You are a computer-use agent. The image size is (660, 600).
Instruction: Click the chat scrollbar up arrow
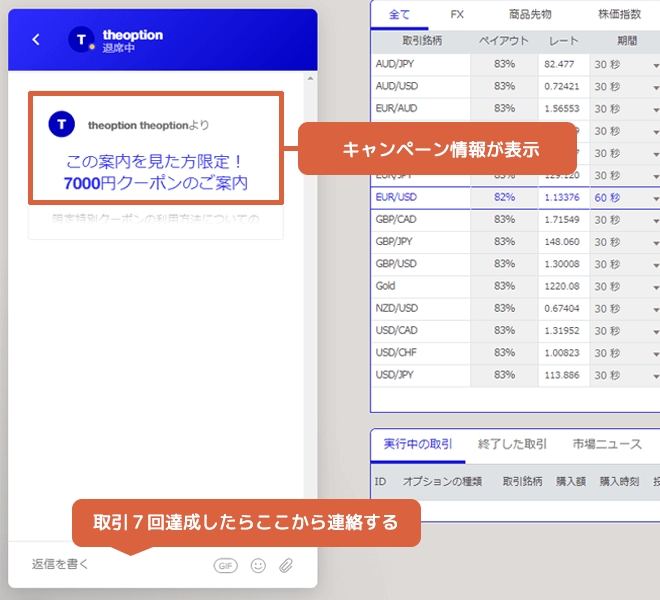(x=310, y=78)
